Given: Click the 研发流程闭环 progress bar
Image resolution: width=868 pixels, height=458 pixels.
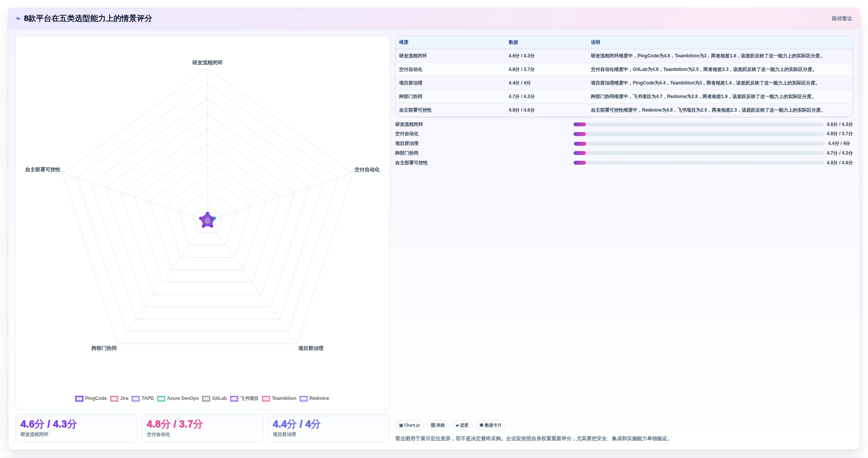Looking at the screenshot, I should pos(698,124).
